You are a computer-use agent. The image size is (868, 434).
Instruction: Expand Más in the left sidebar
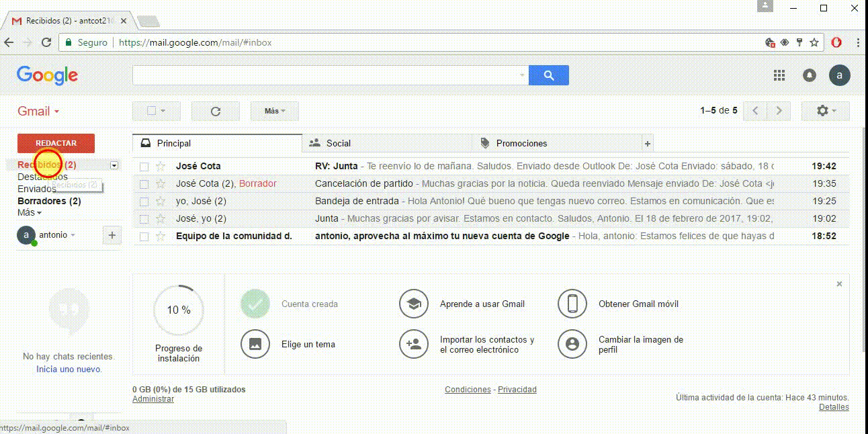pyautogui.click(x=30, y=213)
